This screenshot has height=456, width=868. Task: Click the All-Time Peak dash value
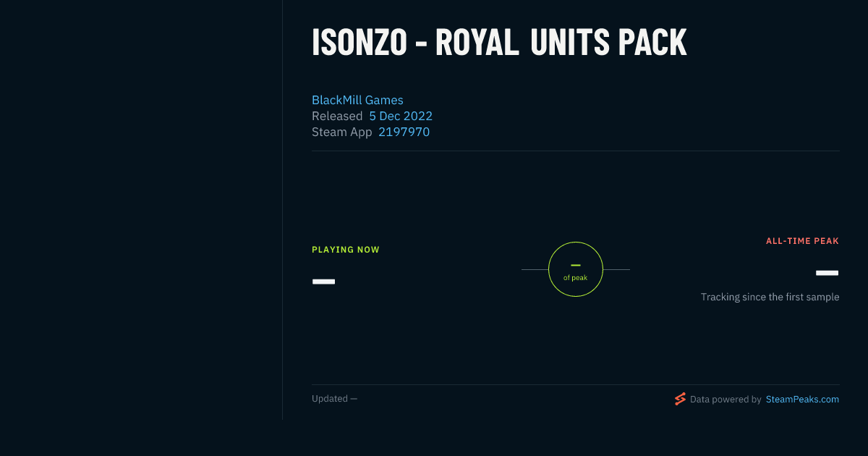point(827,273)
